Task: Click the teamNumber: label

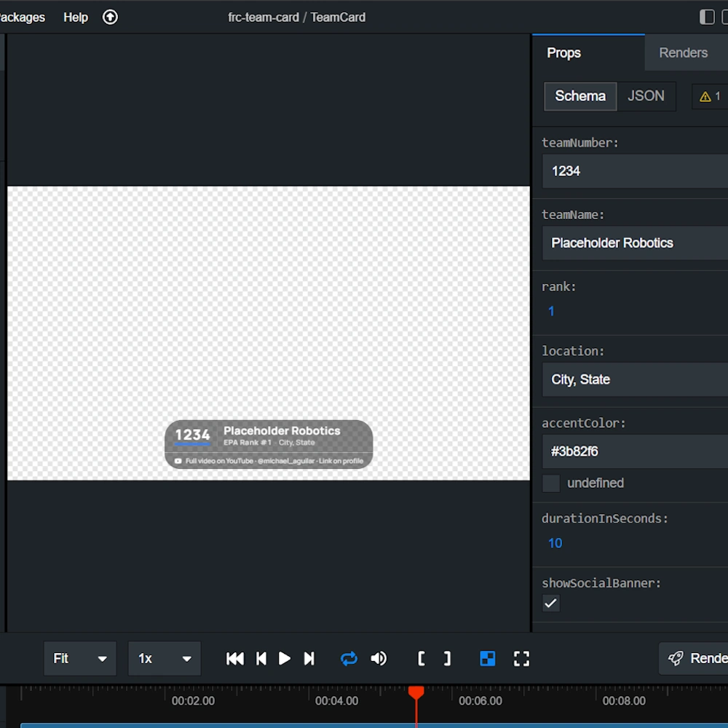Action: click(580, 143)
